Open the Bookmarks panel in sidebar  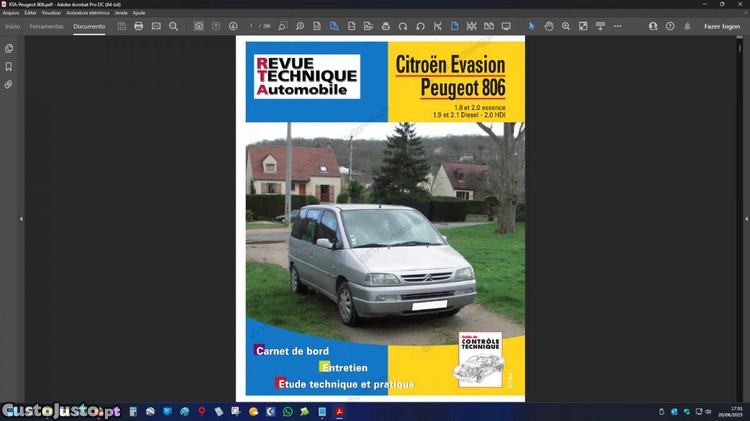click(x=9, y=67)
